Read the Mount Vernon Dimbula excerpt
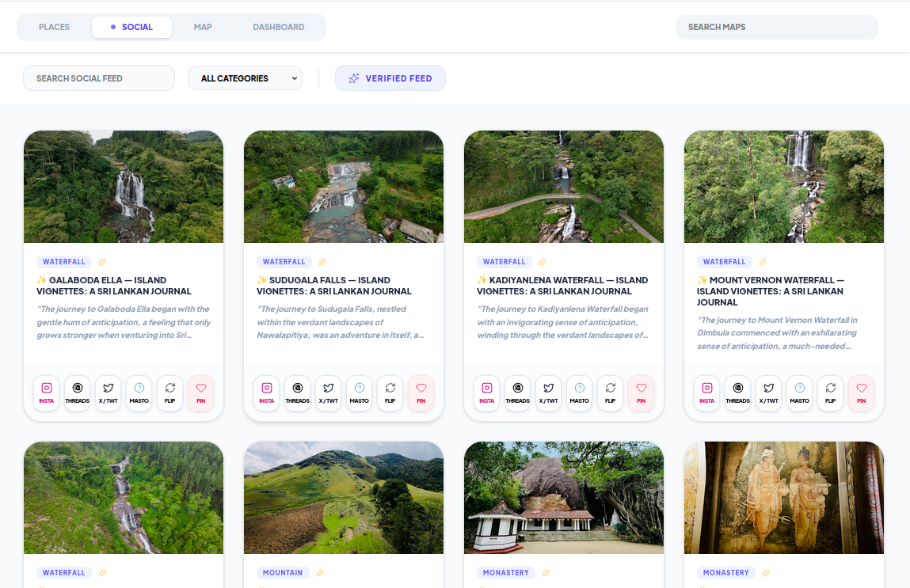Viewport: 910px width, 588px height. [x=778, y=333]
